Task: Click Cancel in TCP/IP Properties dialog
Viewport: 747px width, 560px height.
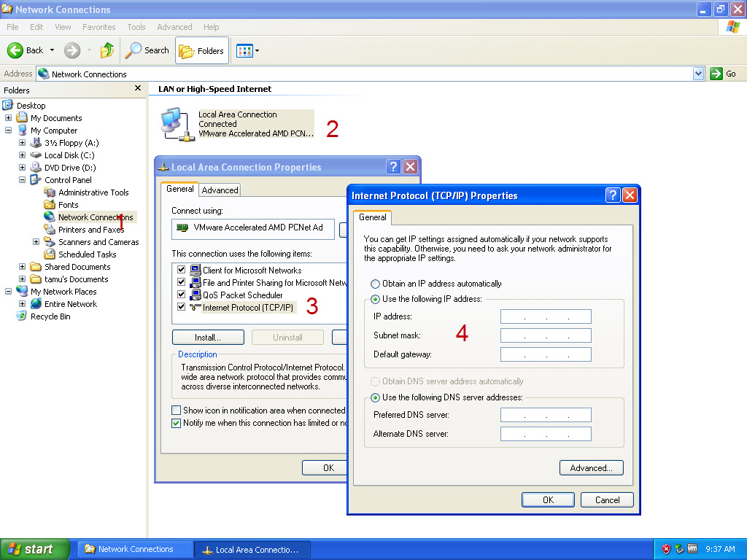Action: click(607, 499)
